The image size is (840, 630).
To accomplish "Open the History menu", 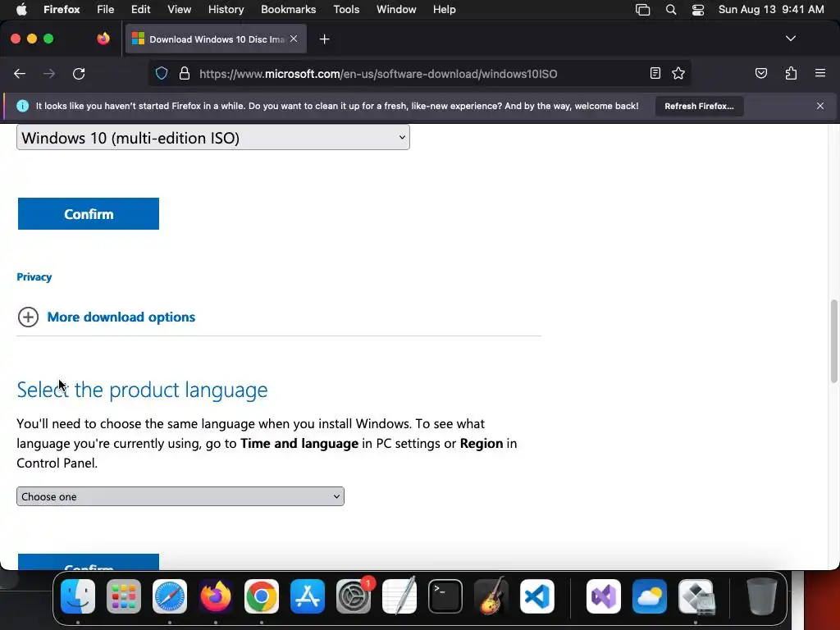I will pos(226,9).
